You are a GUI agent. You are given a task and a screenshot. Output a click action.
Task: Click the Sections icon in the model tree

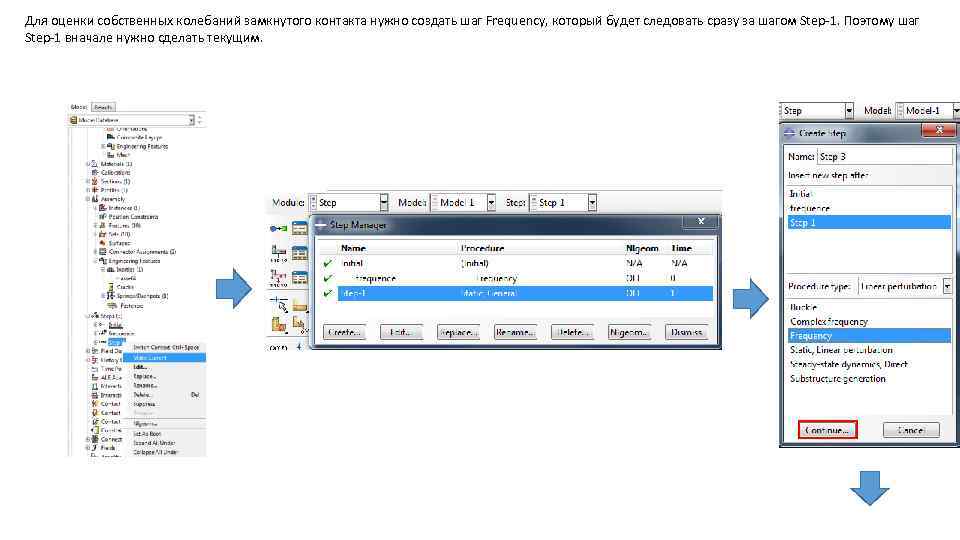point(94,181)
